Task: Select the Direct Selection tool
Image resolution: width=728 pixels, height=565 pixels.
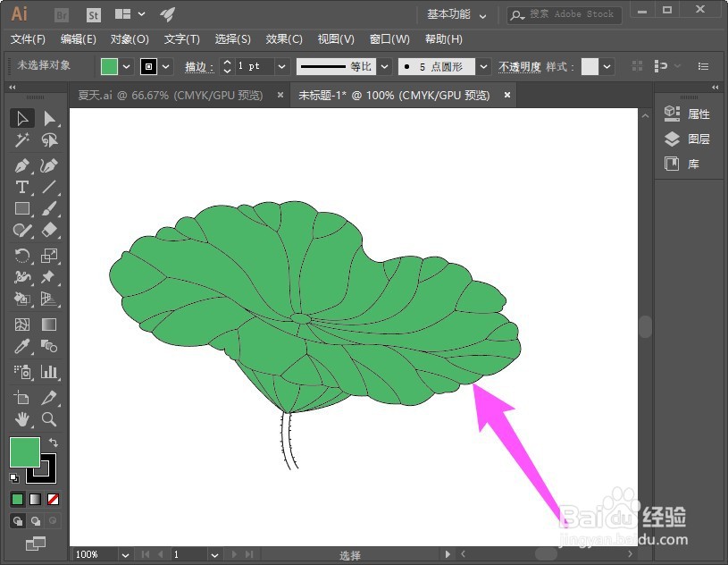Action: pos(49,119)
